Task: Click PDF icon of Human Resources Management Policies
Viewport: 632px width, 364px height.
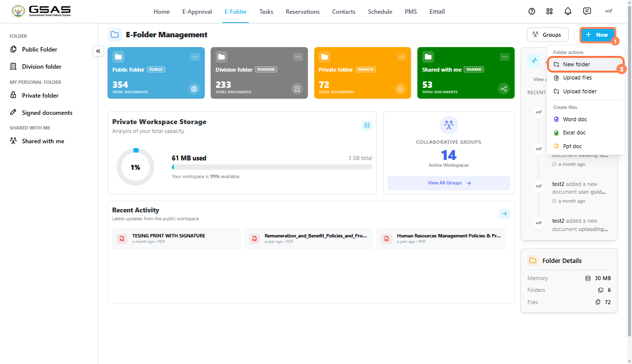Action: 386,238
